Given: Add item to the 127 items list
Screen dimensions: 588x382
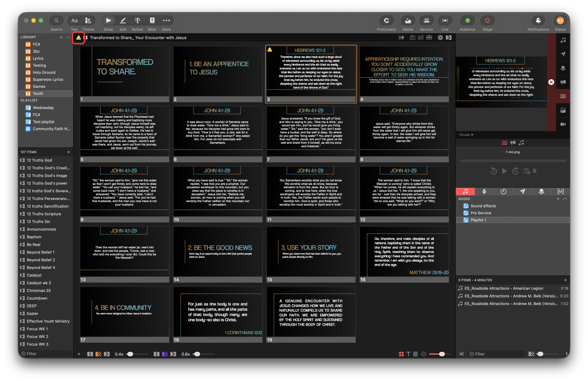Looking at the screenshot, I should 68,152.
